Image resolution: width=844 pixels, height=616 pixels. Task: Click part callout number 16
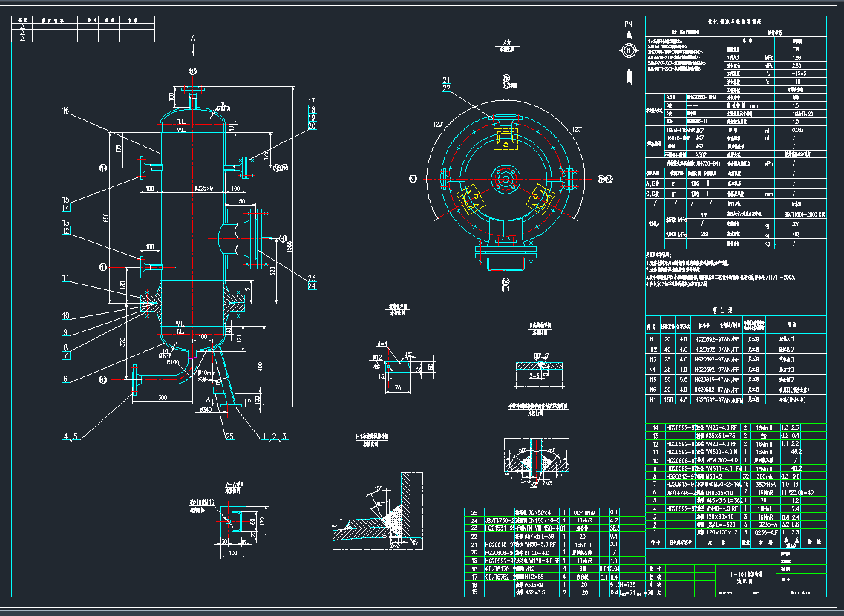pyautogui.click(x=65, y=111)
